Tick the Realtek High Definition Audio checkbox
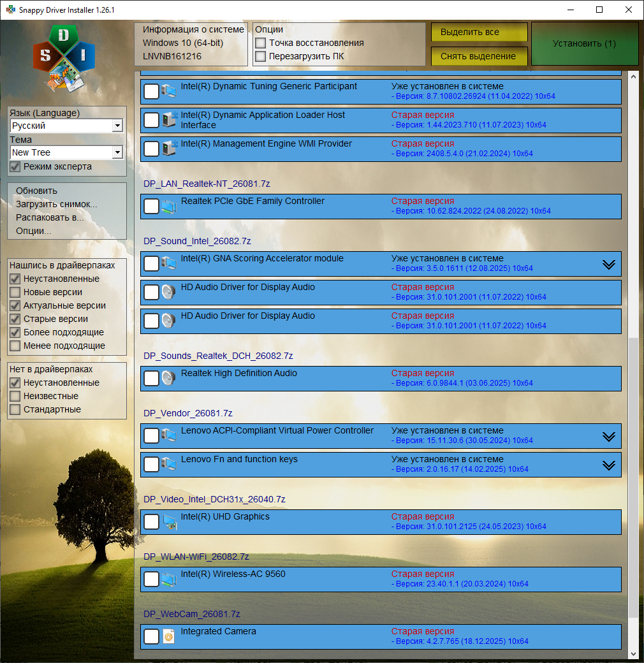 point(151,378)
